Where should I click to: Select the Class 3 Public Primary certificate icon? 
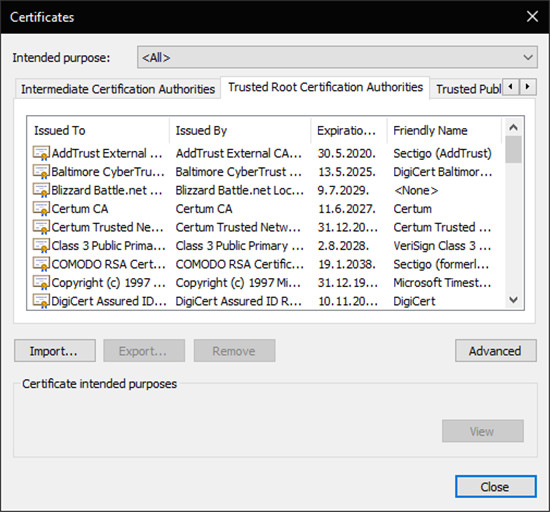[x=41, y=245]
